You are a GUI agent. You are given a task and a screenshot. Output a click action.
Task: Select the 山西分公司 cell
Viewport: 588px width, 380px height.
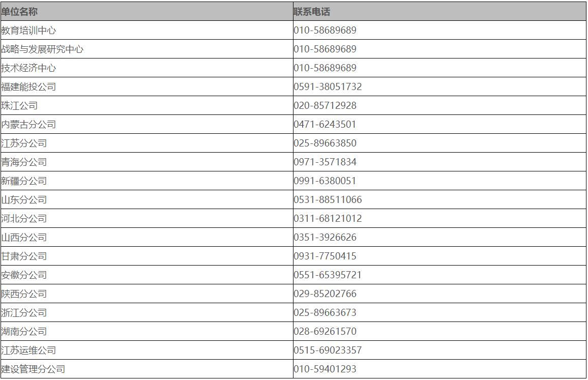point(24,238)
